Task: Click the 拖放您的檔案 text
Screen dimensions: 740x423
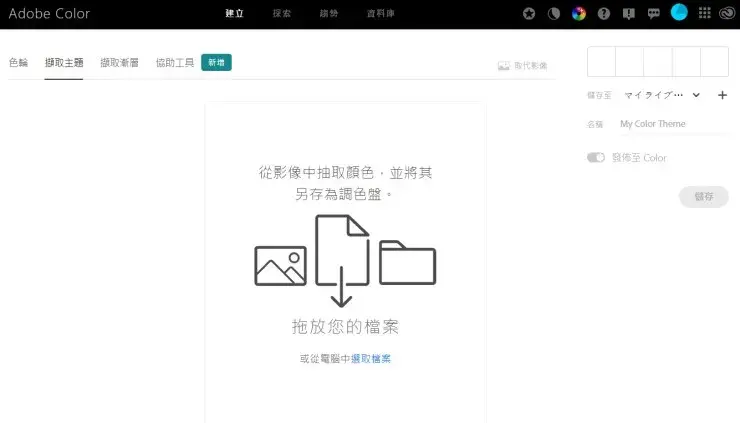Action: [345, 327]
